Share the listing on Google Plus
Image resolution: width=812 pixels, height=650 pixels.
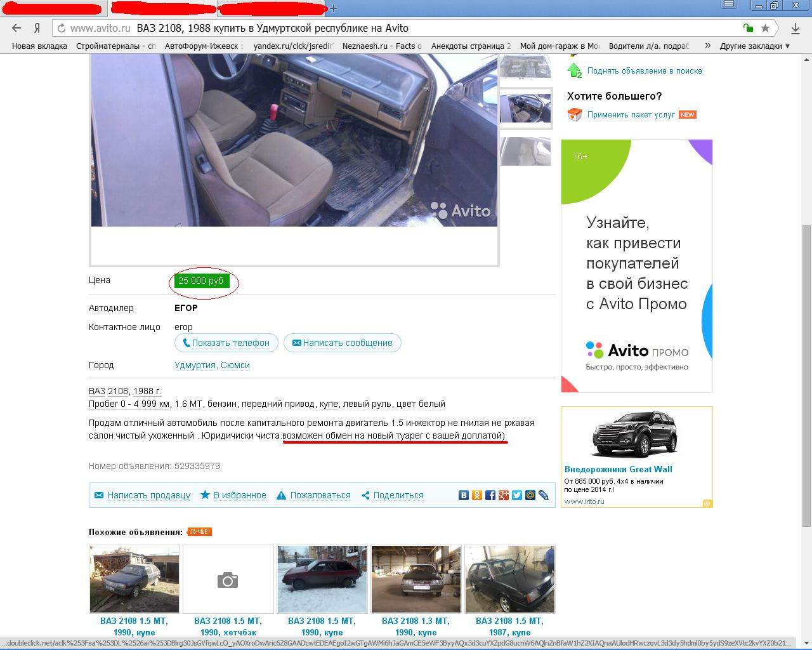(504, 495)
